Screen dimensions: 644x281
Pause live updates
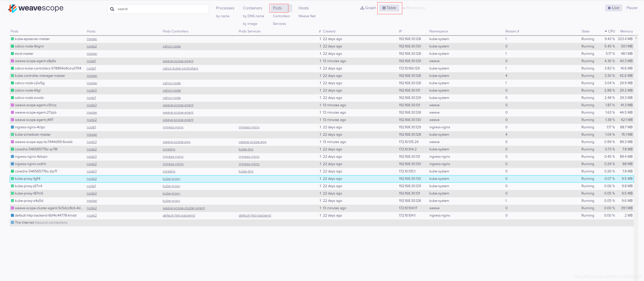click(x=632, y=8)
